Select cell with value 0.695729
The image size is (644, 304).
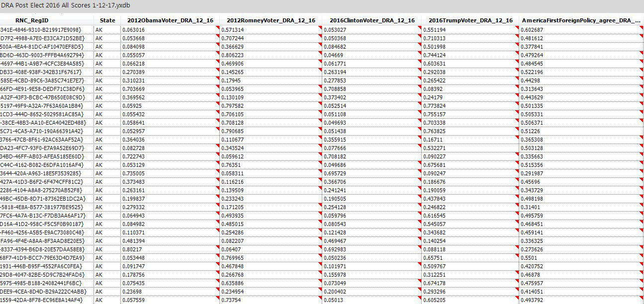[372, 173]
